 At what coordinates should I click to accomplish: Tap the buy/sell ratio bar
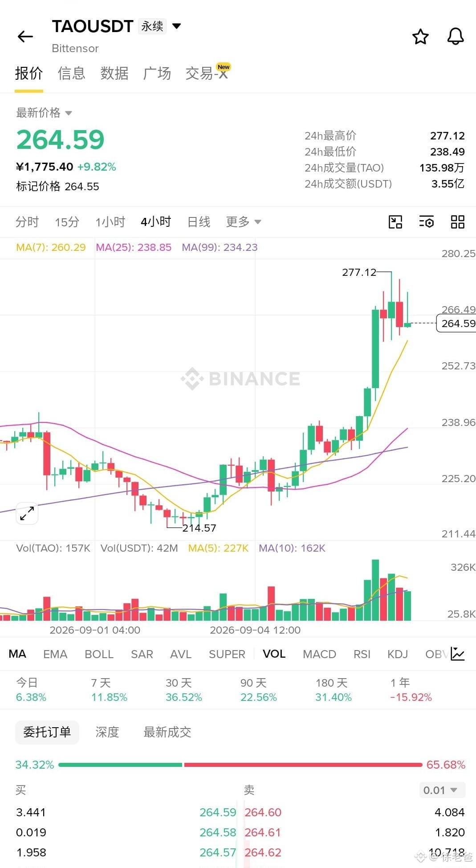coord(240,765)
